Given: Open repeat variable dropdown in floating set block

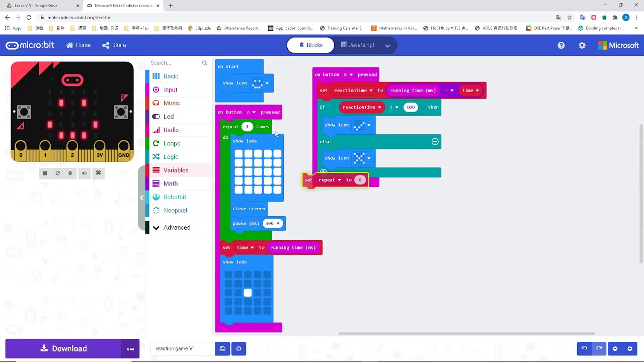Looking at the screenshot, I should [330, 180].
